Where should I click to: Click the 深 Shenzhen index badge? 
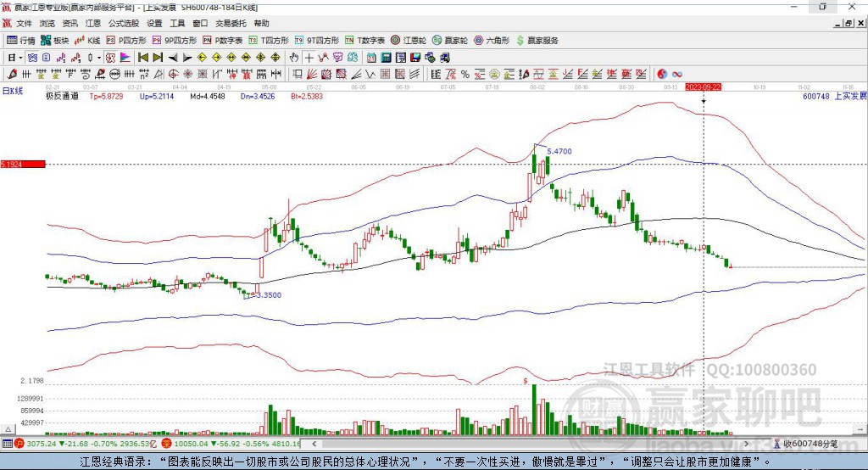pyautogui.click(x=167, y=444)
